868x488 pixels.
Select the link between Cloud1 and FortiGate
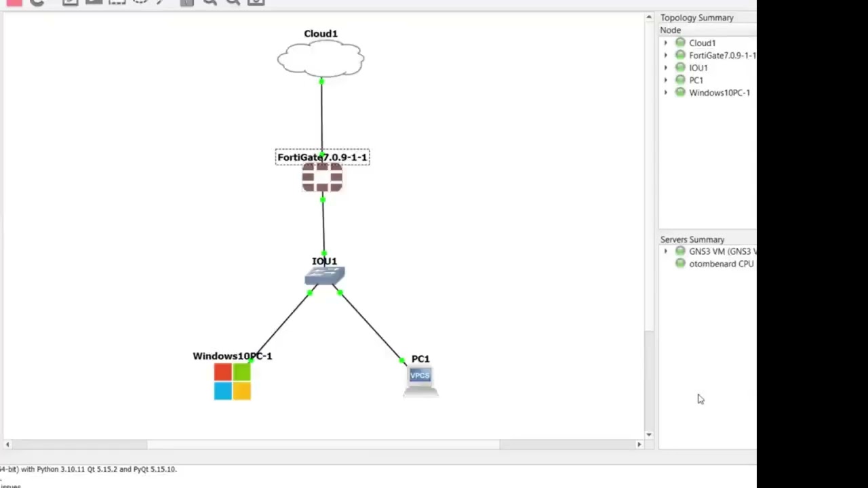click(x=321, y=117)
